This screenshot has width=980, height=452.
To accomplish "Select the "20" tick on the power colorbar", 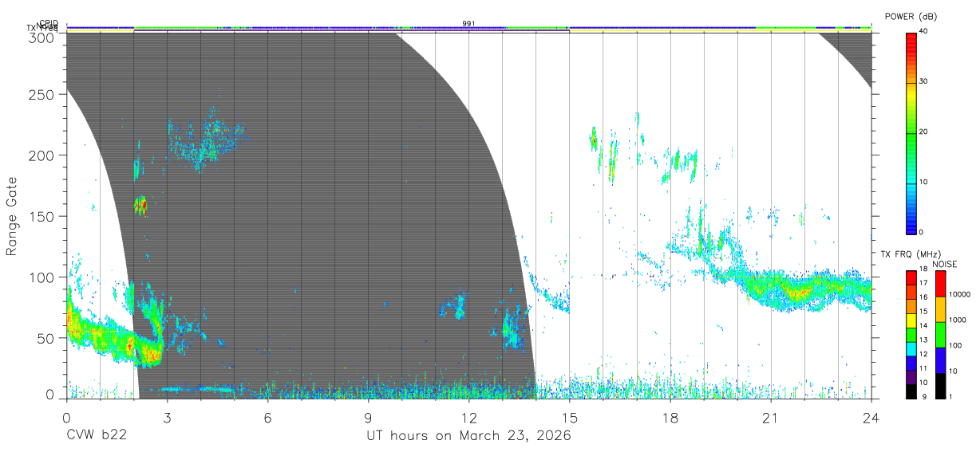I will pos(925,132).
